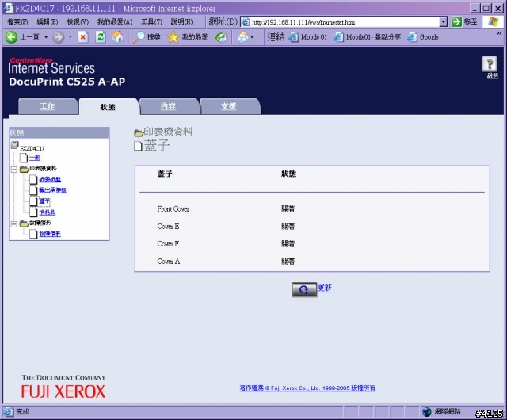The width and height of the screenshot is (507, 420).
Task: Open the address bar dropdown arrow
Action: 444,21
